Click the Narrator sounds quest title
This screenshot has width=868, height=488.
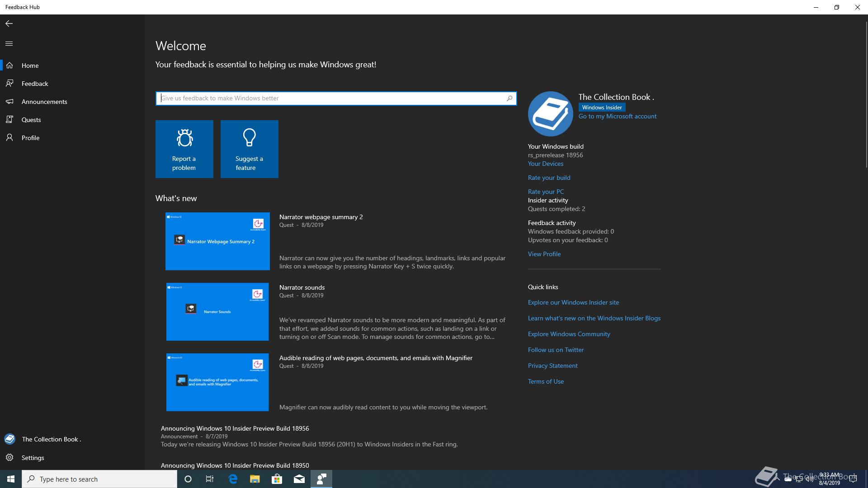pyautogui.click(x=302, y=287)
